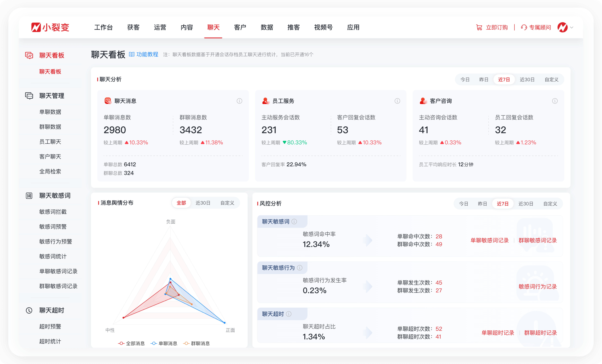
Task: Select 近30日 in 聊天分析 date filter
Action: pyautogui.click(x=527, y=80)
